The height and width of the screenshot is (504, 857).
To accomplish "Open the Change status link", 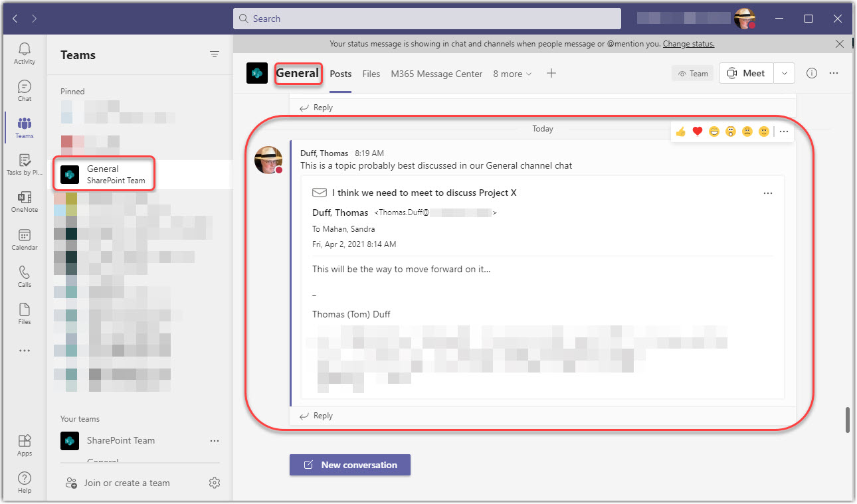I will (688, 43).
